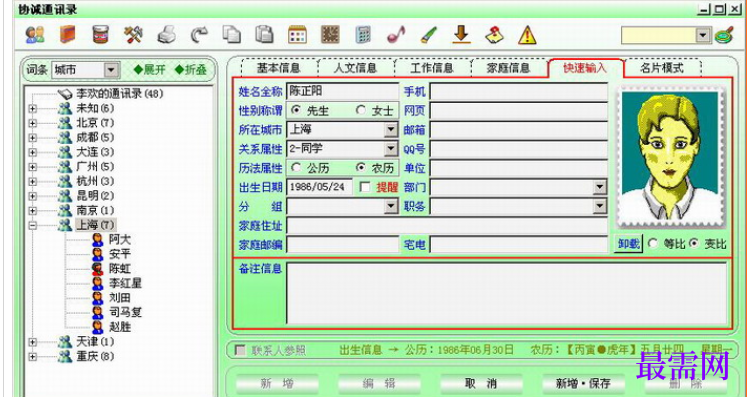The width and height of the screenshot is (748, 397).
Task: Select the 变比 photo scaling radio button
Action: [694, 243]
